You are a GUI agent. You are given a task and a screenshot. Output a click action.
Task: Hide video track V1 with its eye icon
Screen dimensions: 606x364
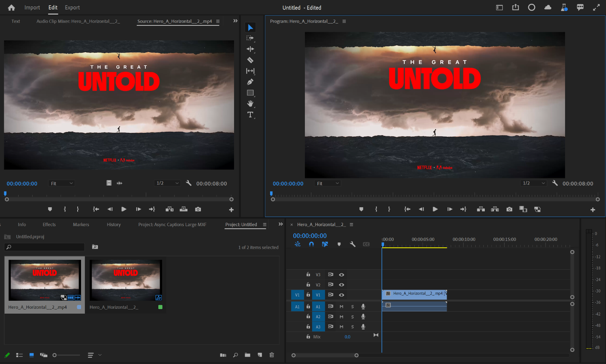tap(342, 295)
